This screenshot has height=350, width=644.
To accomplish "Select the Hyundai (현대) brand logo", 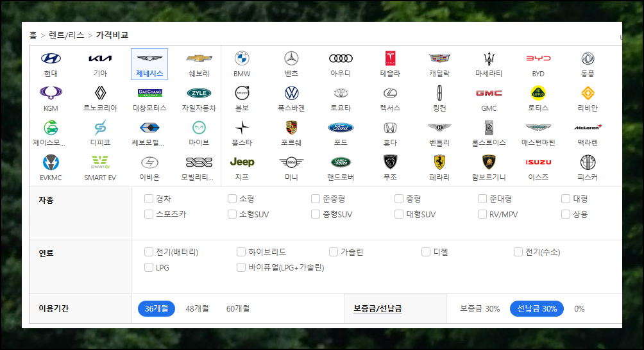I will 51,58.
